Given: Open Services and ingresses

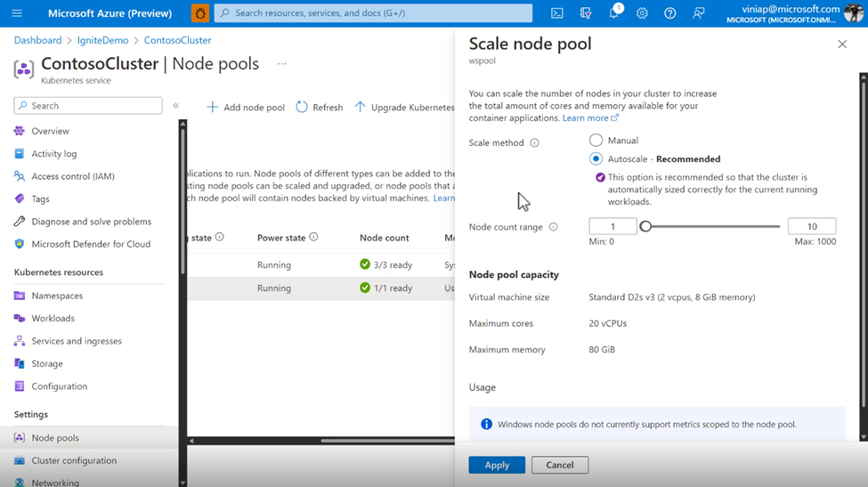Looking at the screenshot, I should pyautogui.click(x=77, y=341).
